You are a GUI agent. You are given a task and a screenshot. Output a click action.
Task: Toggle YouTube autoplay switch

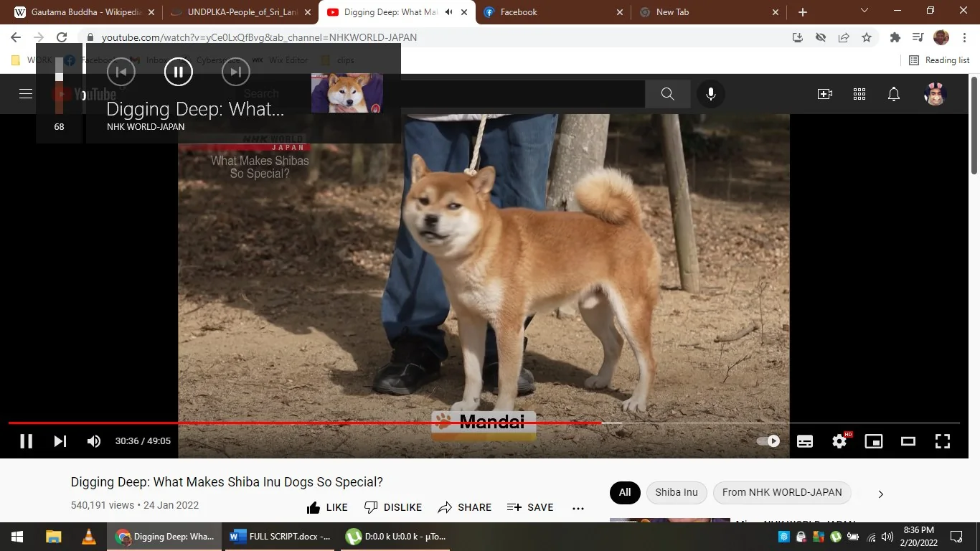tap(768, 441)
